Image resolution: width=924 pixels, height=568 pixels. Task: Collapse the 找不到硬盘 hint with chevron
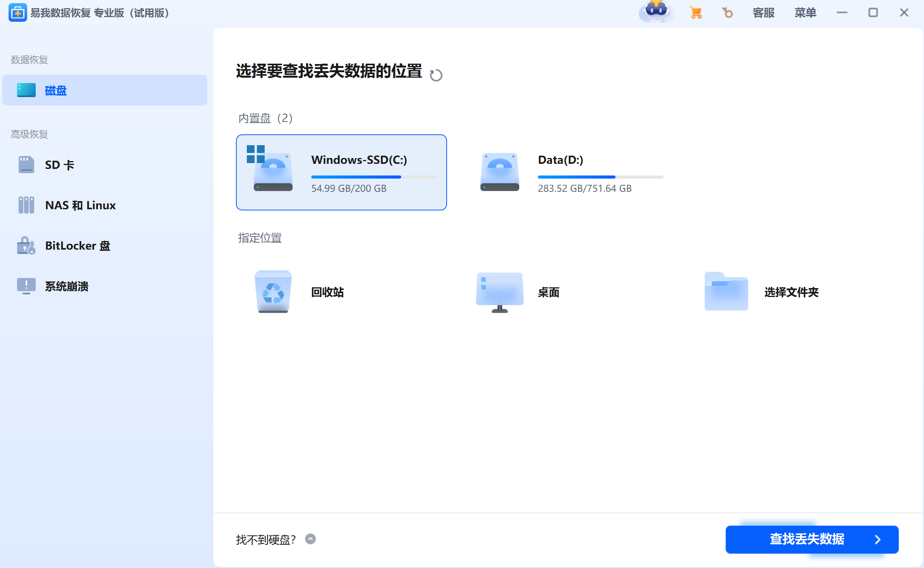(310, 539)
